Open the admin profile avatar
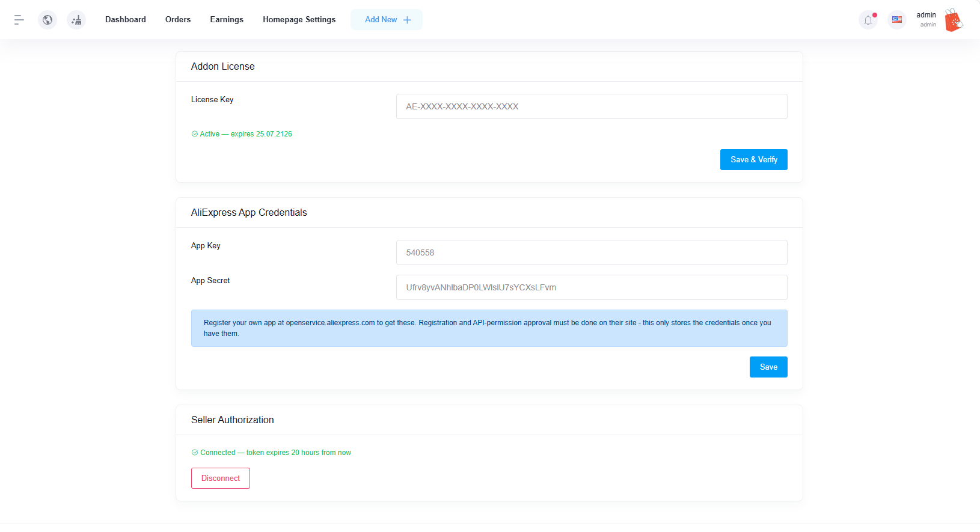This screenshot has width=980, height=532. coord(954,20)
